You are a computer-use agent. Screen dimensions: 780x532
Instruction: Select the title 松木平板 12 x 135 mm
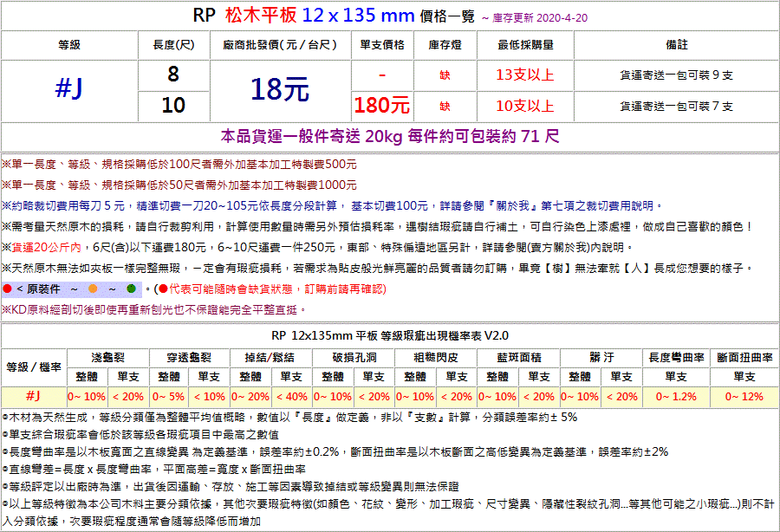[x=320, y=16]
